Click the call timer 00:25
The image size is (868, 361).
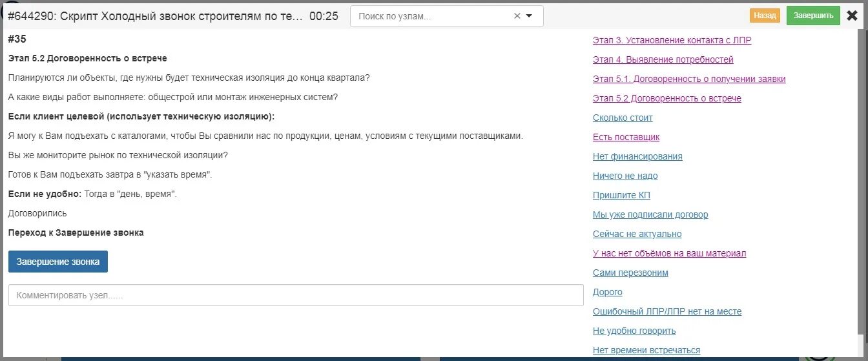(x=324, y=16)
